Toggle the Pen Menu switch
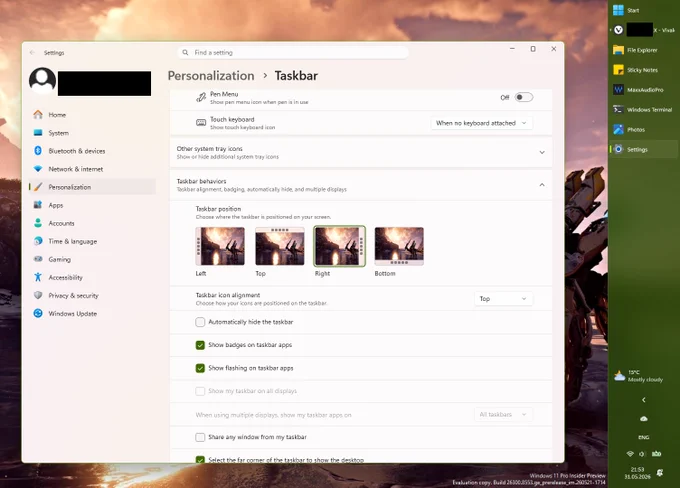Screen dimensions: 680x488 coord(523,97)
